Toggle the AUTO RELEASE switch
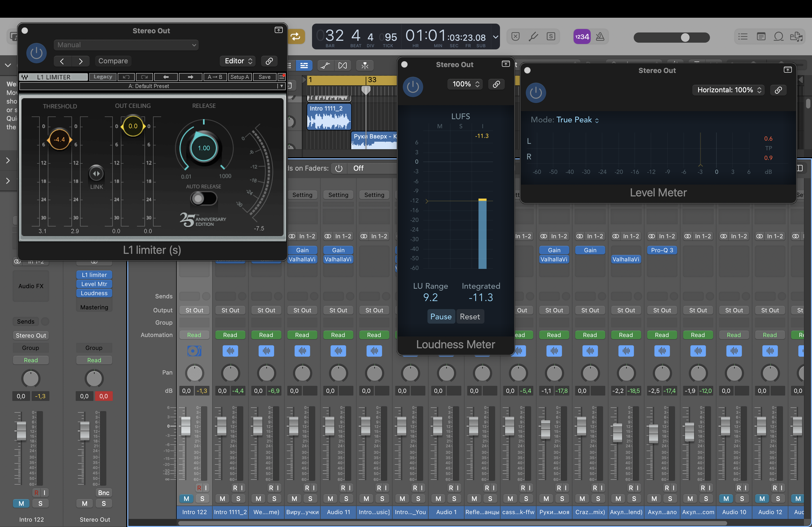 pyautogui.click(x=204, y=198)
